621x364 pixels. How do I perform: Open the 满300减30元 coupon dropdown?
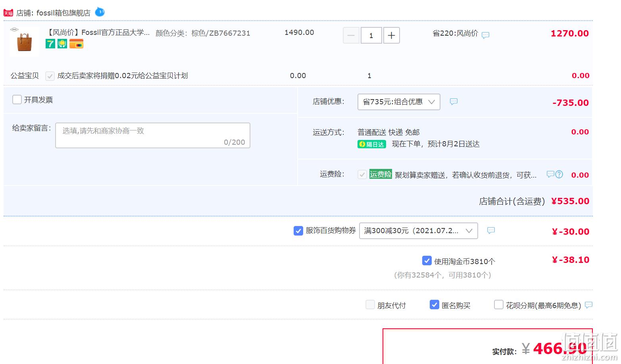[418, 231]
